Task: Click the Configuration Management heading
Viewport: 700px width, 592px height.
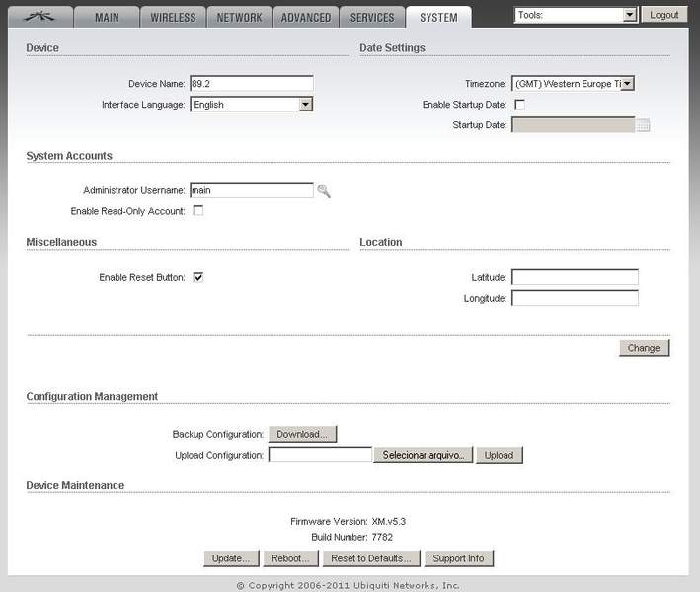Action: coord(92,397)
